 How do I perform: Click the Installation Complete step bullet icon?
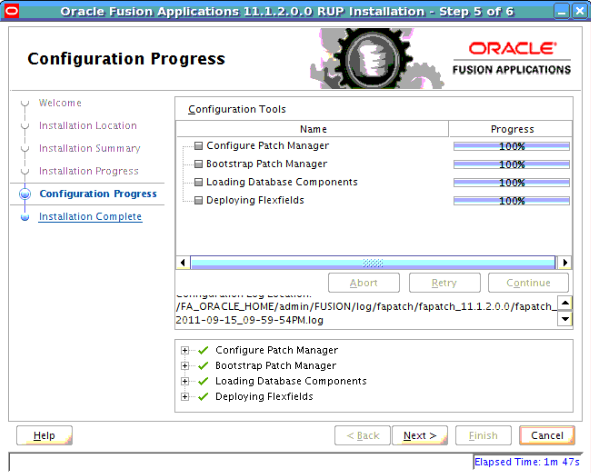(x=25, y=217)
